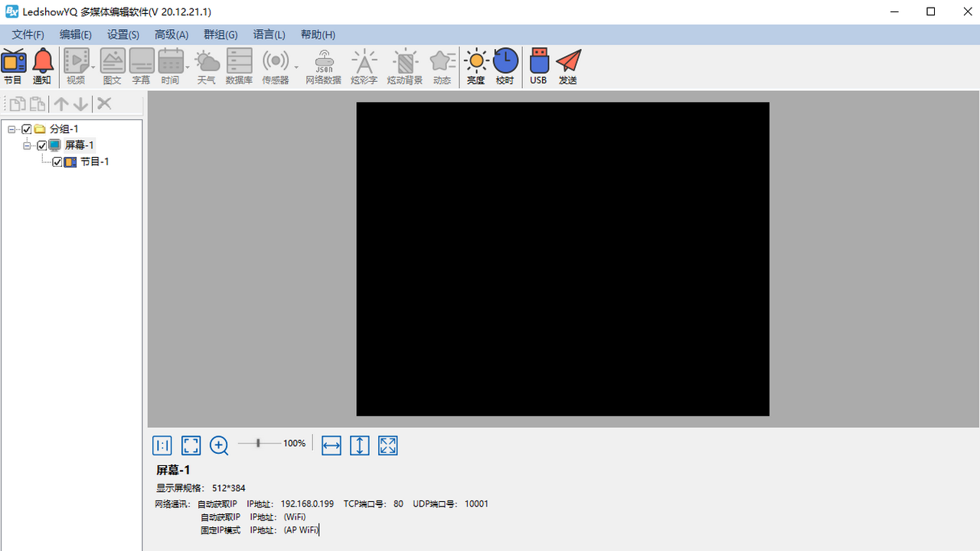Toggle the 分组-1 checkbox
The width and height of the screenshot is (980, 551).
tap(27, 129)
